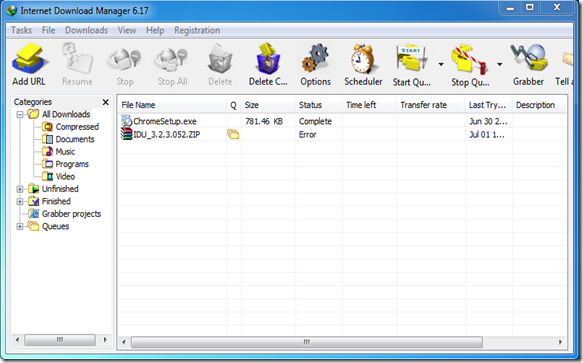
Task: Click the Stop toolbar icon
Action: [125, 60]
